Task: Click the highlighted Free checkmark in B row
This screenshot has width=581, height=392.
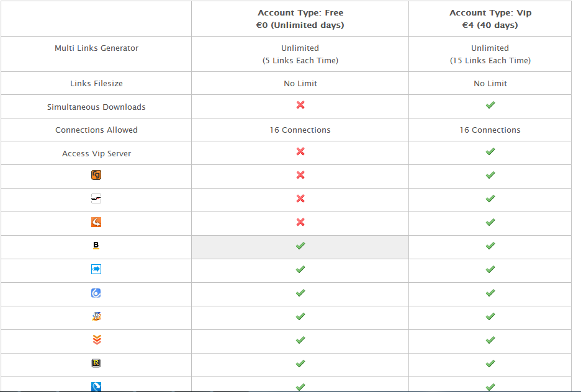Action: point(300,246)
